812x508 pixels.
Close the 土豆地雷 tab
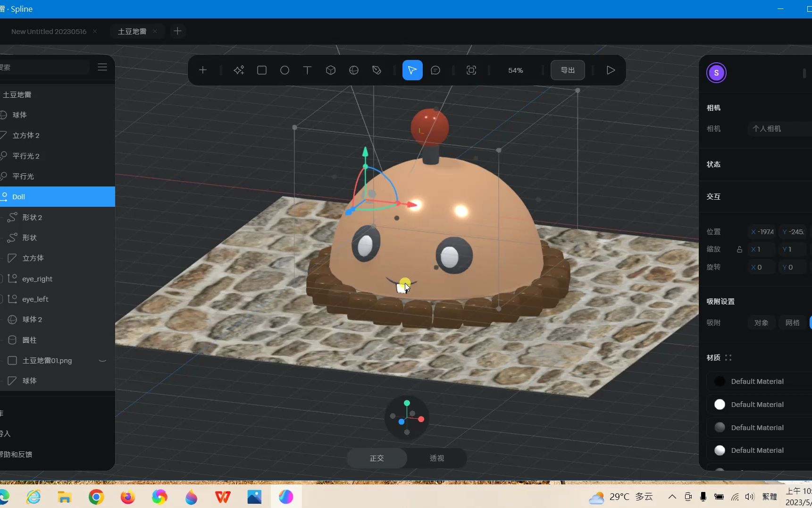pos(155,31)
